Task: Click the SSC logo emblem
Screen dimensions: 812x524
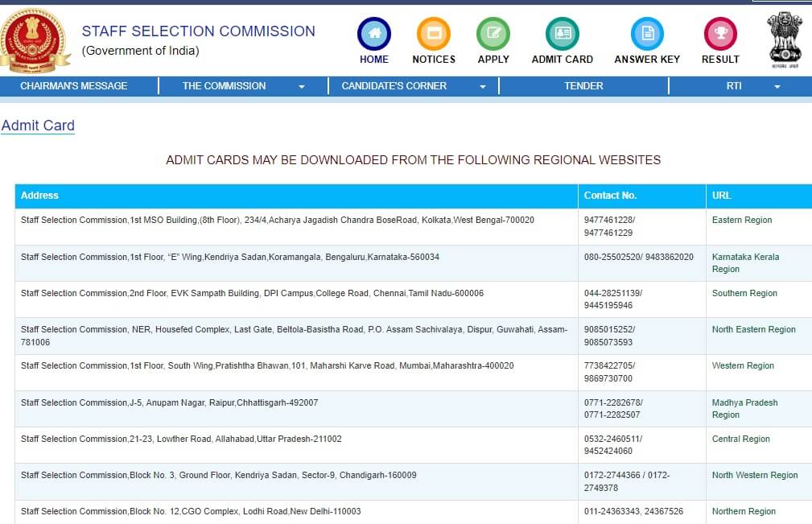Action: coord(33,40)
